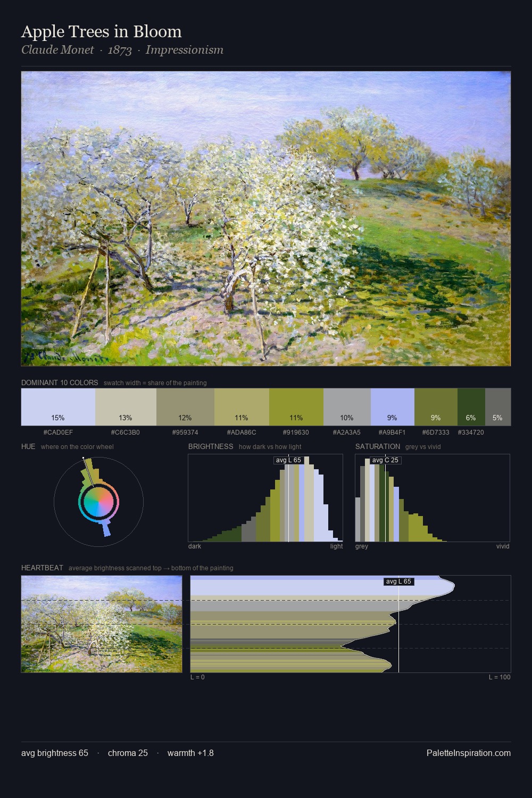Click the dark grey 5% swatch

(498, 407)
